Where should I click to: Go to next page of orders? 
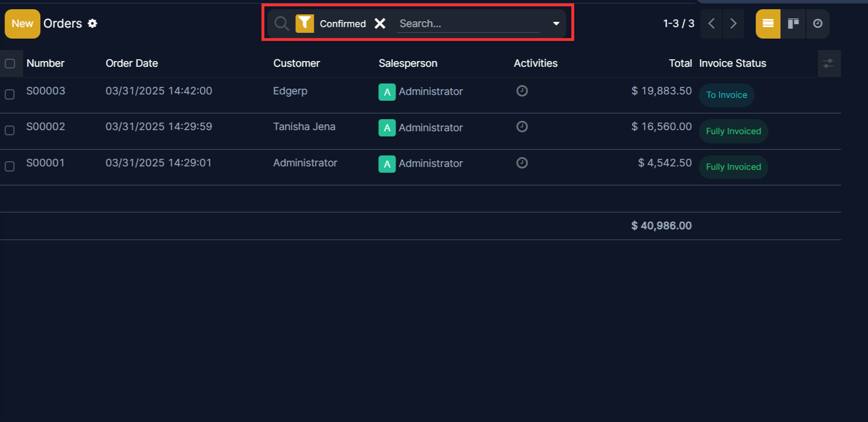click(733, 24)
